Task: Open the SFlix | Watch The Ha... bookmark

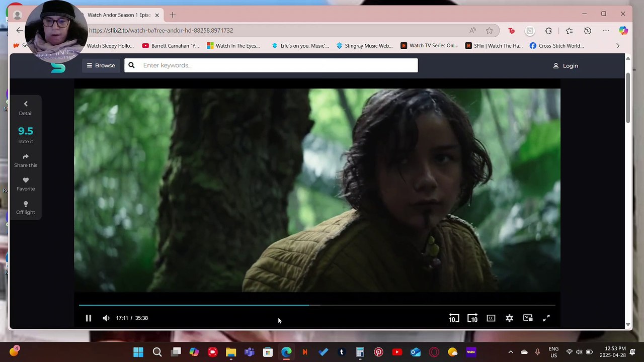Action: point(494,46)
